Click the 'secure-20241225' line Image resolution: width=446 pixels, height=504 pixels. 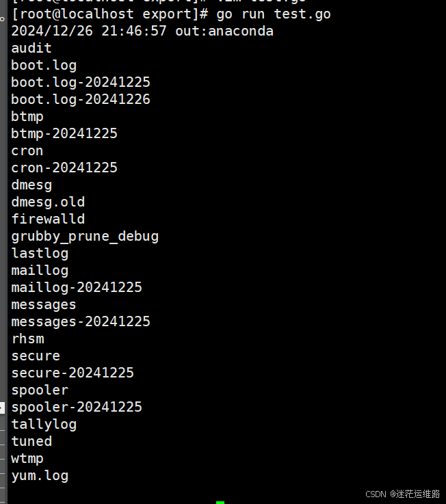(x=73, y=373)
